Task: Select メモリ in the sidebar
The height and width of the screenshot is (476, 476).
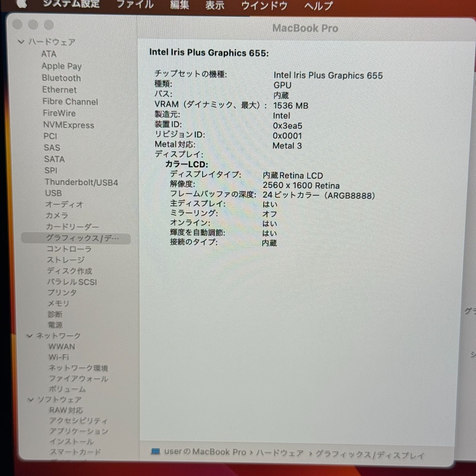Action: (59, 303)
